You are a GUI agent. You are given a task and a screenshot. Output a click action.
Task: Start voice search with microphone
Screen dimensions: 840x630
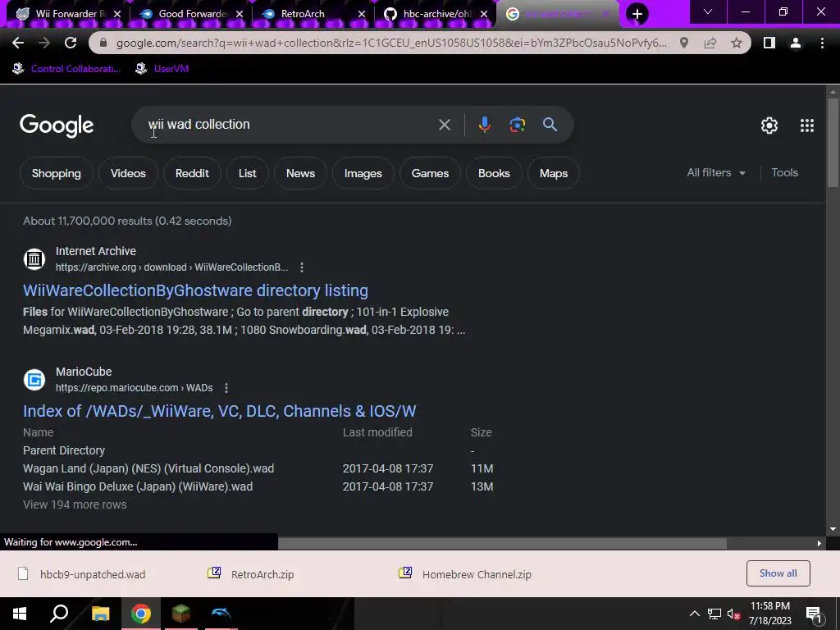click(x=484, y=125)
